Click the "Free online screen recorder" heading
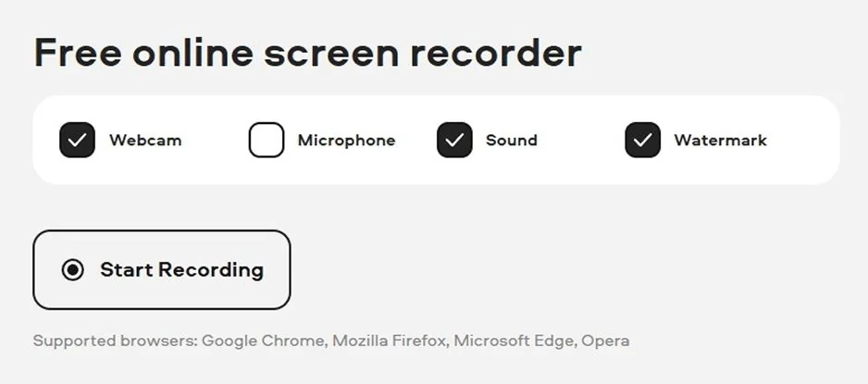868x384 pixels. 307,54
